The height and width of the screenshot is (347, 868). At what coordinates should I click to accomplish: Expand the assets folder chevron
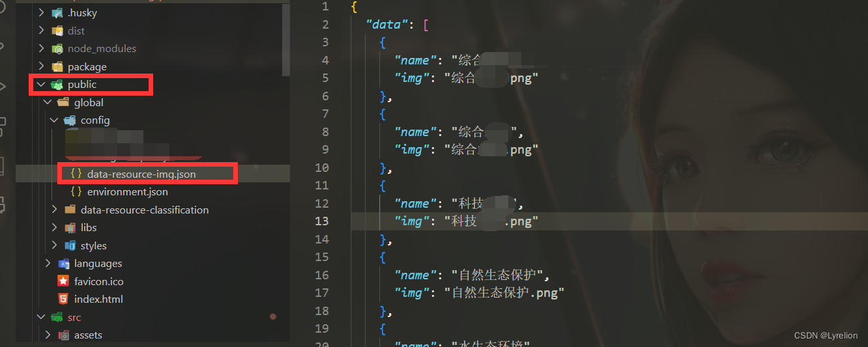48,335
